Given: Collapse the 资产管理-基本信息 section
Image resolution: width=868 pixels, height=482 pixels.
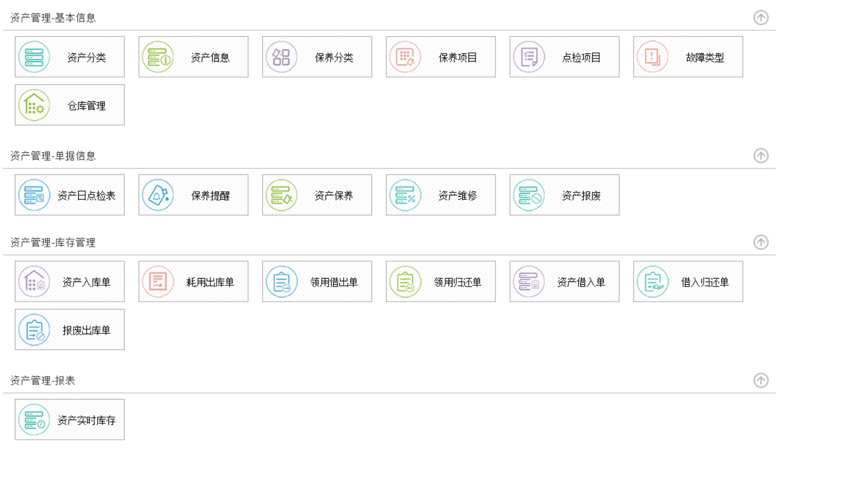Looking at the screenshot, I should pos(761,18).
